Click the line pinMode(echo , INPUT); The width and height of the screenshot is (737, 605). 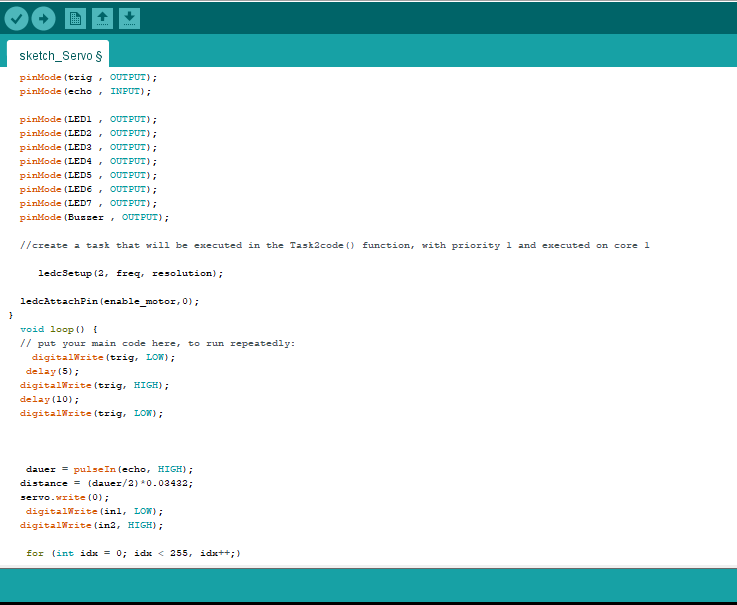tap(86, 91)
